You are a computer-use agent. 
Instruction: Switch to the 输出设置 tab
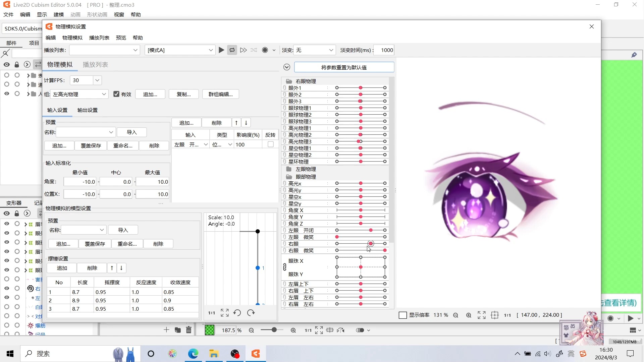(x=87, y=110)
